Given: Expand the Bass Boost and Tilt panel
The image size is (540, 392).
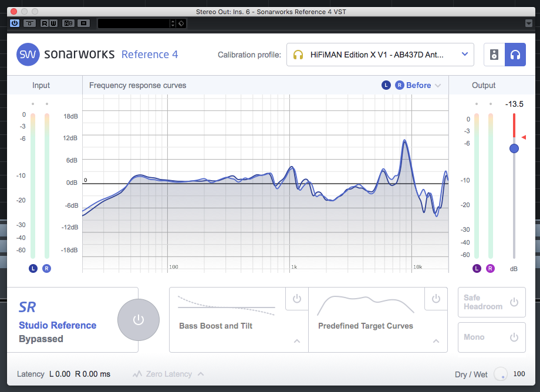Looking at the screenshot, I should coord(297,341).
